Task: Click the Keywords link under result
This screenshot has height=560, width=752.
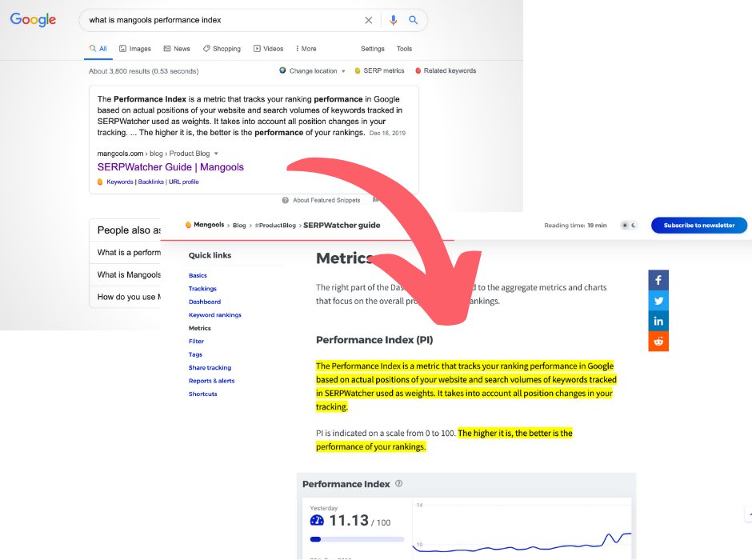Action: pyautogui.click(x=120, y=182)
